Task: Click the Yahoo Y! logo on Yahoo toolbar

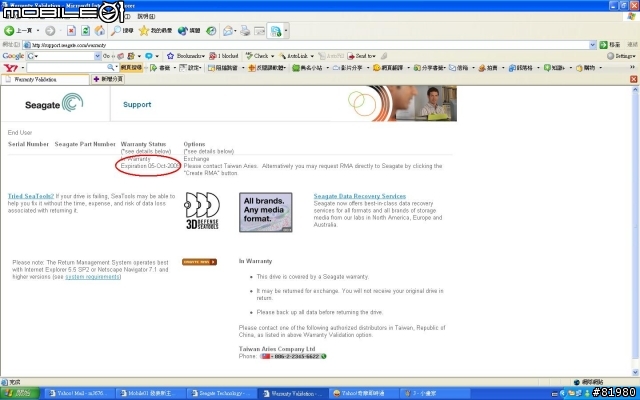Action: [10, 68]
